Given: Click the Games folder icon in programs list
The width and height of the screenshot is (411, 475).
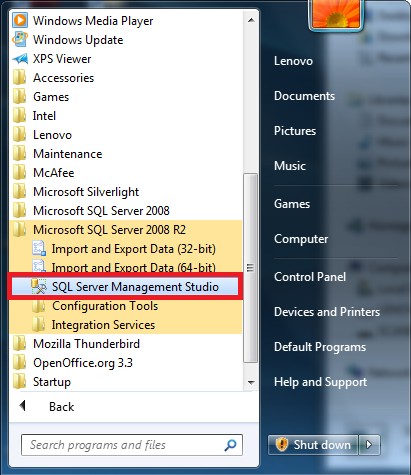Looking at the screenshot, I should pyautogui.click(x=19, y=97).
